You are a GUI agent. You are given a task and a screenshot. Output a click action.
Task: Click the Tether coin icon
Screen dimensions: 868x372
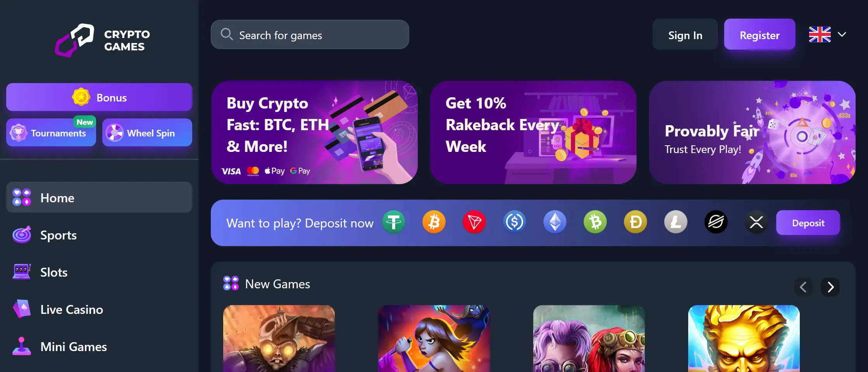coord(394,222)
